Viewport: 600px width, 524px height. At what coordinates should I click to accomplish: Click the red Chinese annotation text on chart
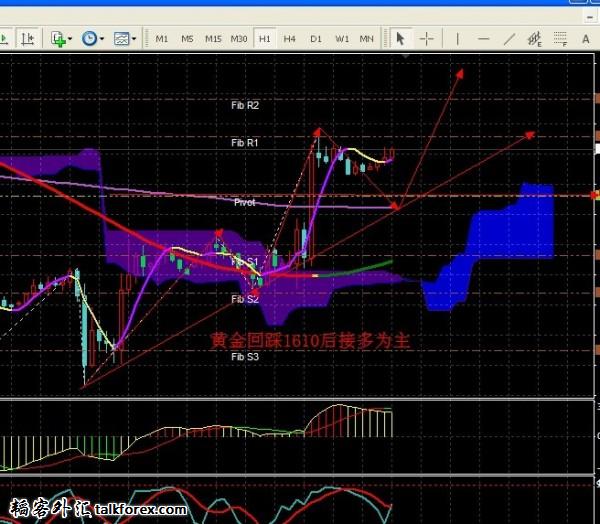pyautogui.click(x=310, y=341)
